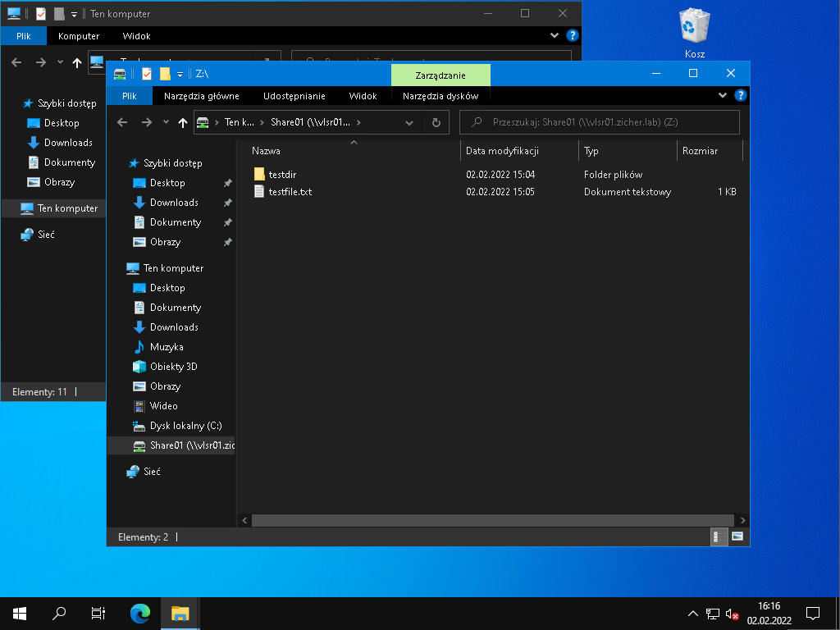Open Microsoft Edge from the taskbar
Image resolution: width=840 pixels, height=630 pixels.
point(140,613)
